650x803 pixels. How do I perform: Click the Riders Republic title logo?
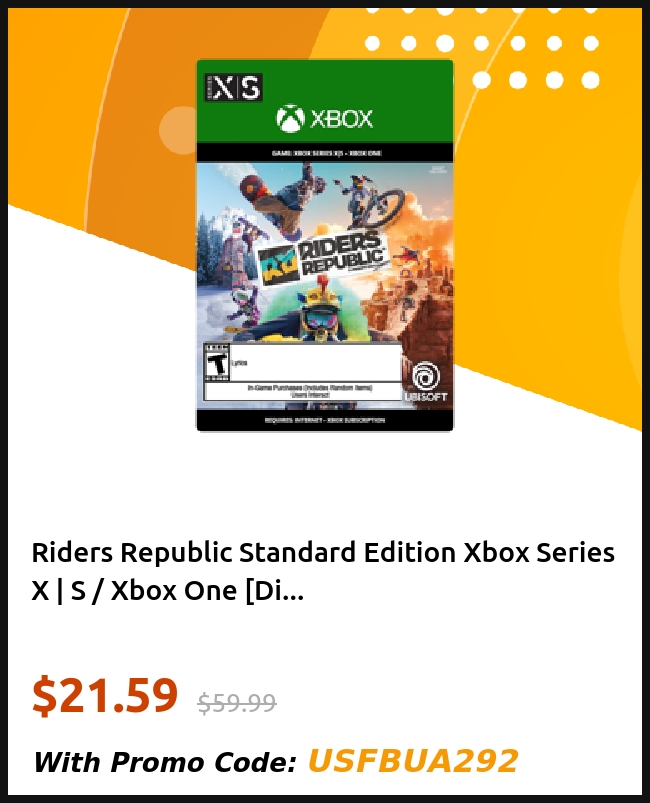(x=321, y=258)
